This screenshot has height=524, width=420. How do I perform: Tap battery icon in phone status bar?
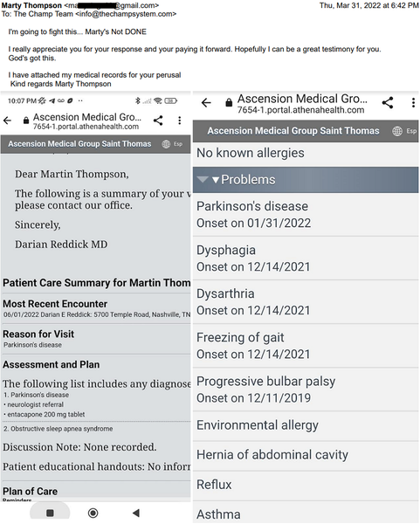[x=170, y=100]
